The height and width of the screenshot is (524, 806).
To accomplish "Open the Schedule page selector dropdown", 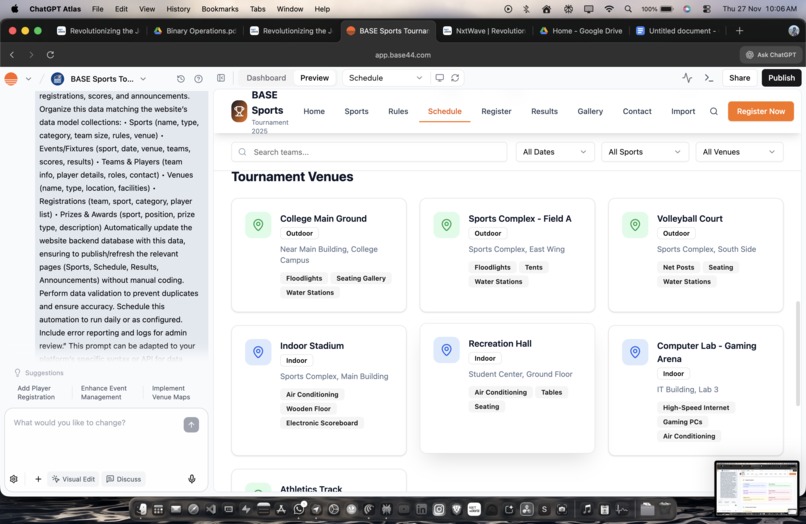I will 385,78.
